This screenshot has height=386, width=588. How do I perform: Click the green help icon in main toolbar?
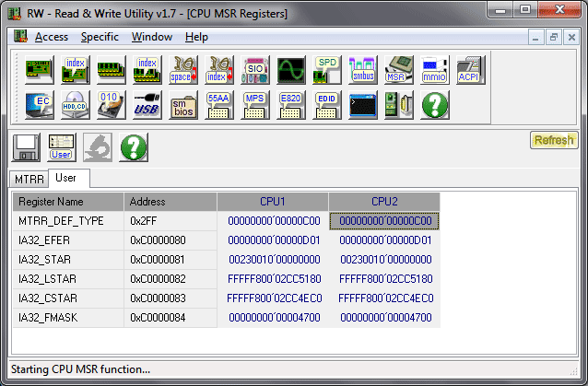pos(435,105)
